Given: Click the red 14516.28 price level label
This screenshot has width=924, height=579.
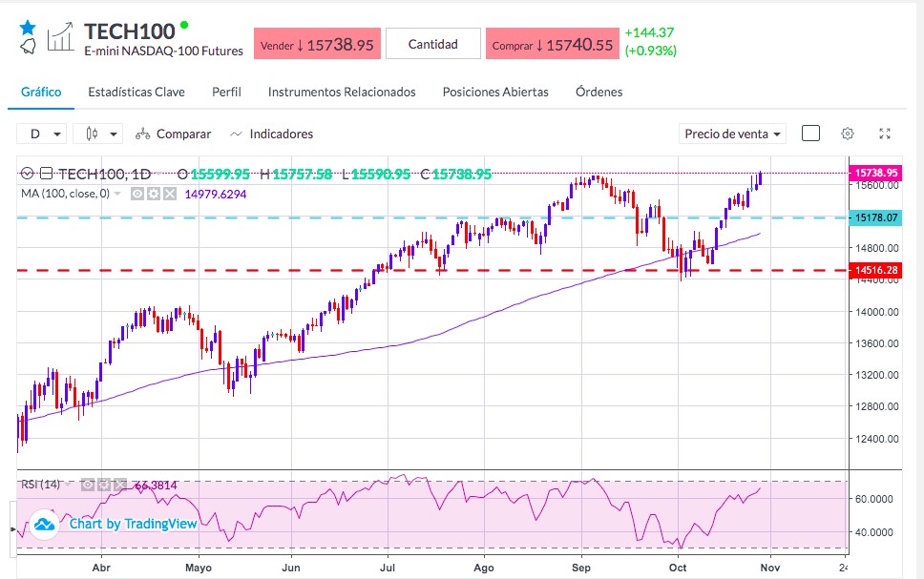Looking at the screenshot, I should click(x=875, y=270).
